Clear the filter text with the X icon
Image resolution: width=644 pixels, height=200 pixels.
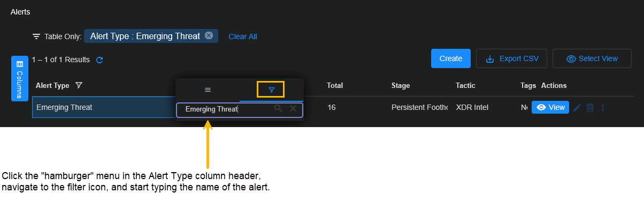pyautogui.click(x=293, y=109)
